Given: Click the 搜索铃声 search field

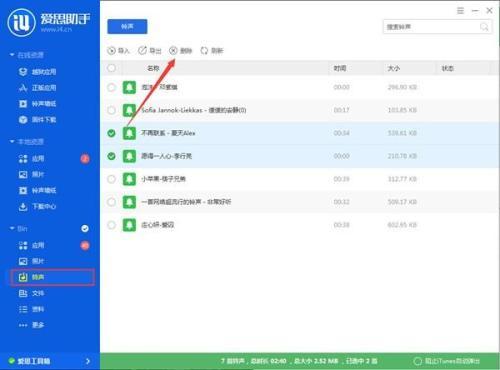Looking at the screenshot, I should pos(431,27).
